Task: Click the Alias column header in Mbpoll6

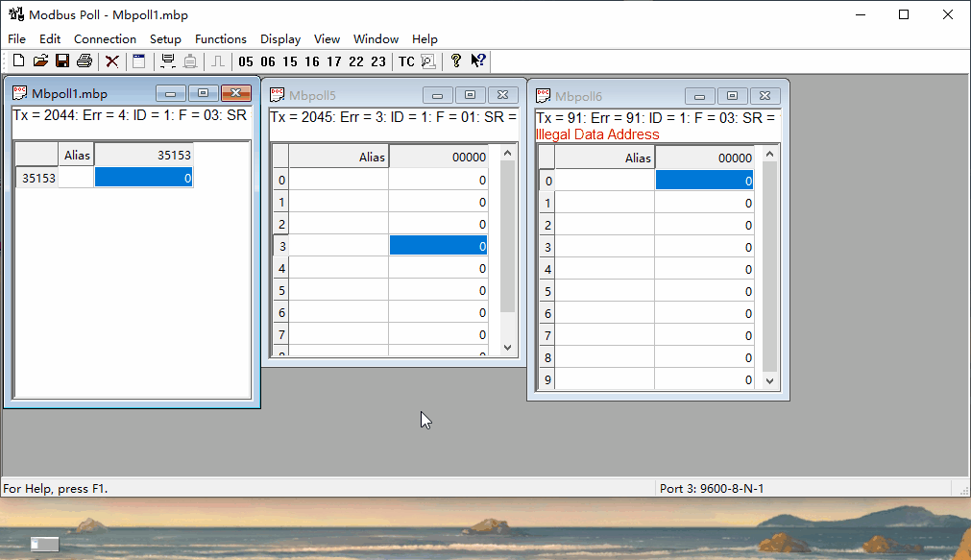Action: (605, 158)
